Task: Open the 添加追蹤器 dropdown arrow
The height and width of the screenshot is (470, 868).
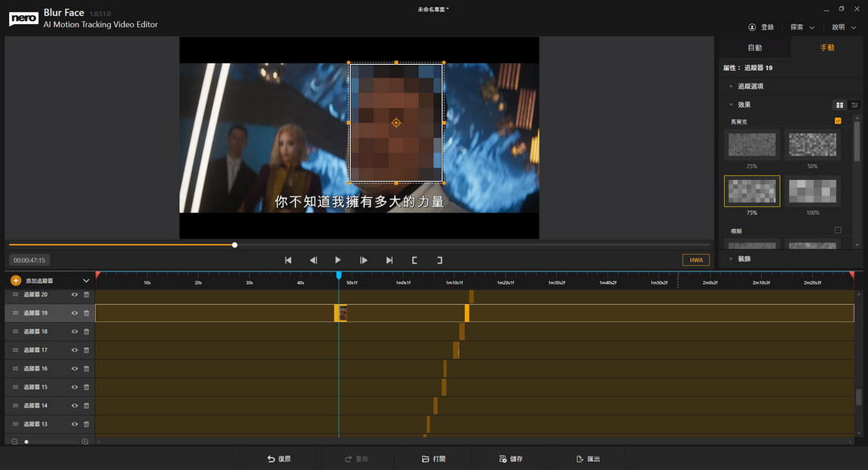Action: tap(86, 280)
